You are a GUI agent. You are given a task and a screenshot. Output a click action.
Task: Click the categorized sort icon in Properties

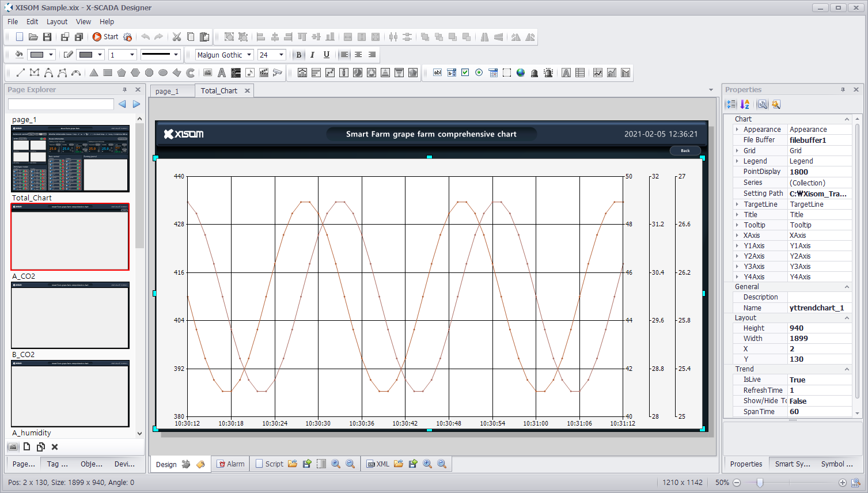click(x=731, y=104)
